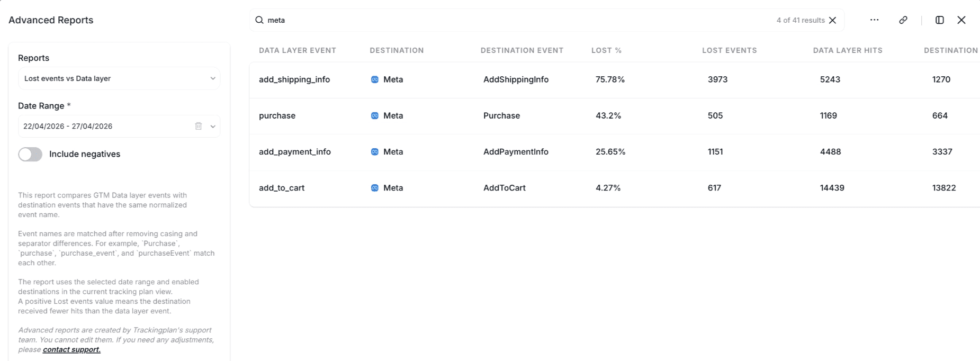The height and width of the screenshot is (361, 980).
Task: Sort by LOST EVENTS column header
Action: (x=729, y=50)
